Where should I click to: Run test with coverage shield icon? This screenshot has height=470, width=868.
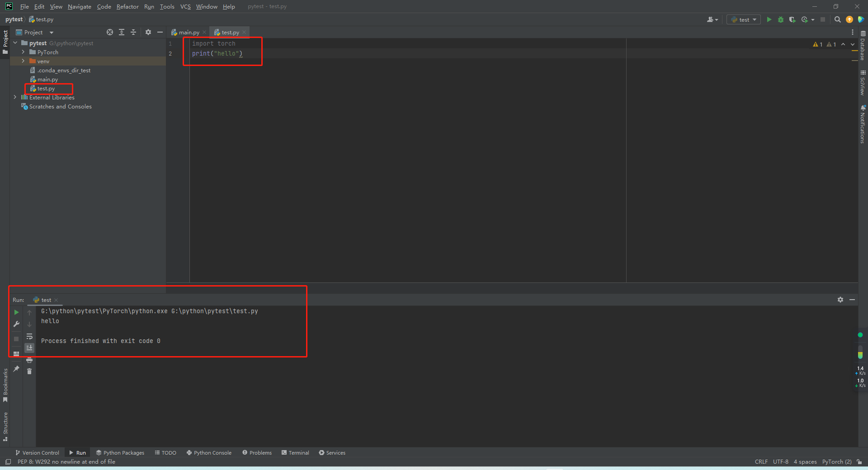point(793,19)
